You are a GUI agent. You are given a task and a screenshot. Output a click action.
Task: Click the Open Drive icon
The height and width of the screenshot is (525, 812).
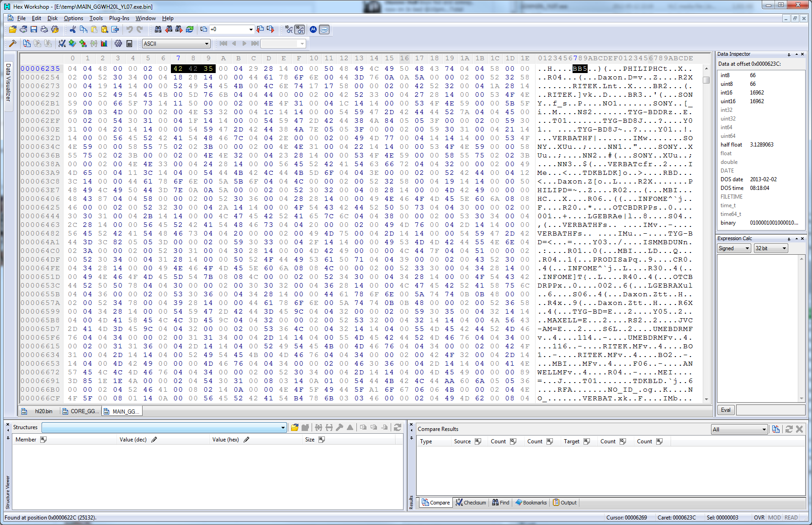coord(23,29)
